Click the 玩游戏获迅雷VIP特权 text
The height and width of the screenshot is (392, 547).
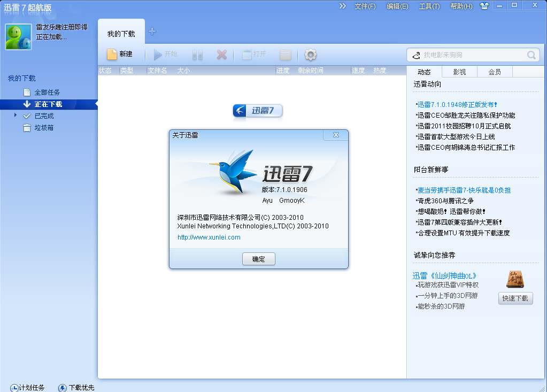tap(448, 285)
